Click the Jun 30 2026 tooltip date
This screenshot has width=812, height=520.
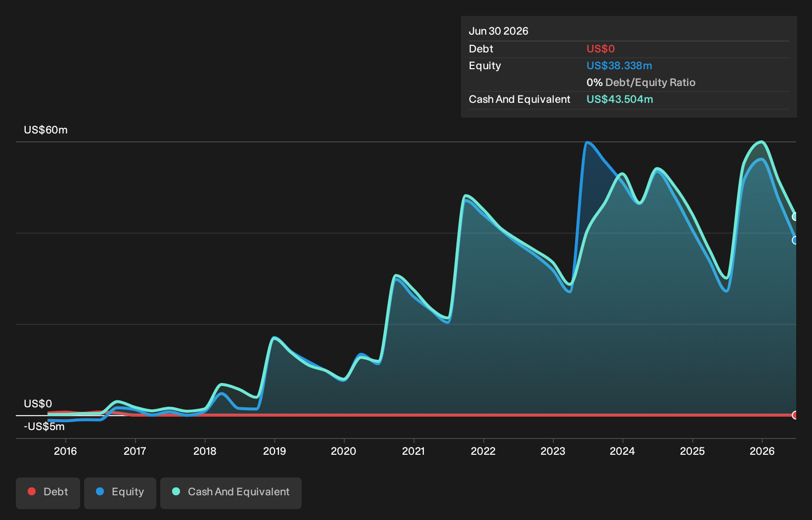tap(498, 31)
